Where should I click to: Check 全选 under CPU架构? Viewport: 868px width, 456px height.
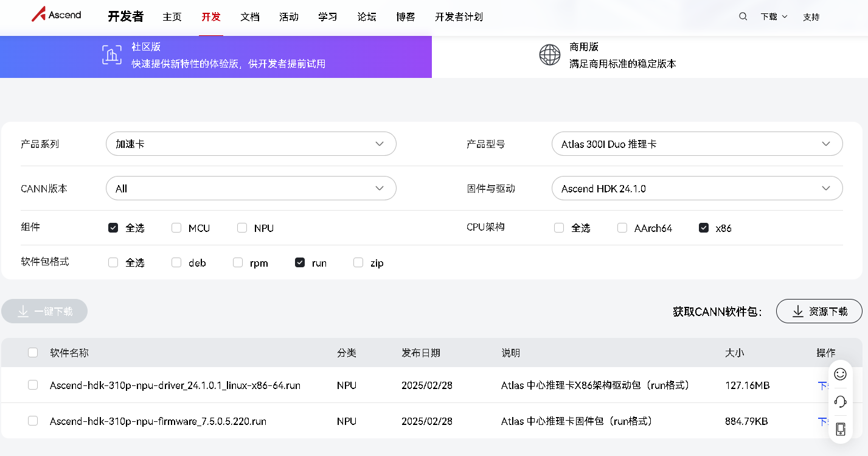click(x=559, y=228)
